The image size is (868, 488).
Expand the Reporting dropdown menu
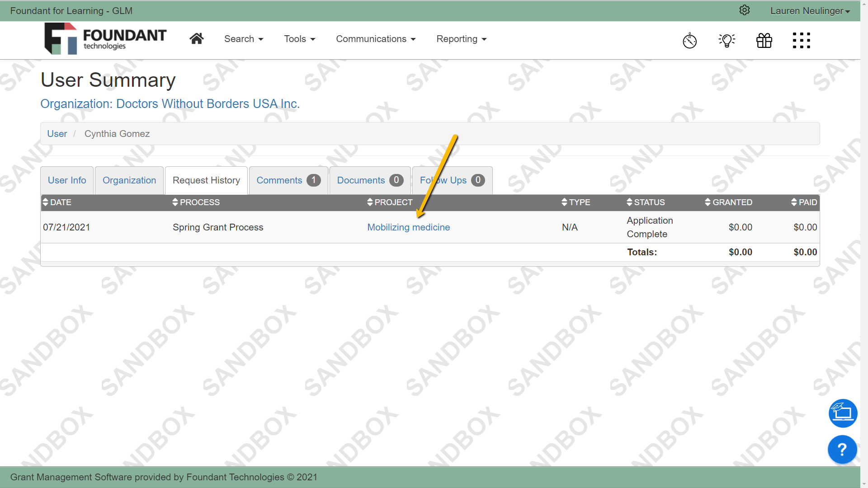pos(461,39)
